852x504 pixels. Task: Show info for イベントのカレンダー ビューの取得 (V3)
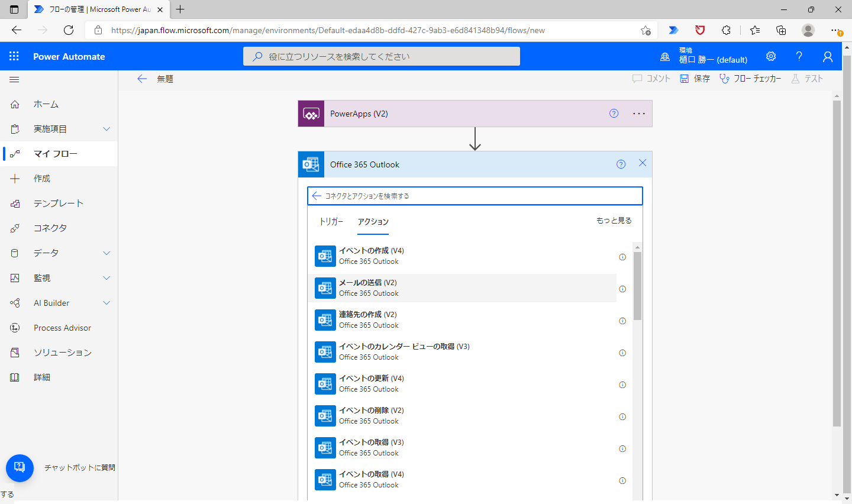[x=622, y=353]
